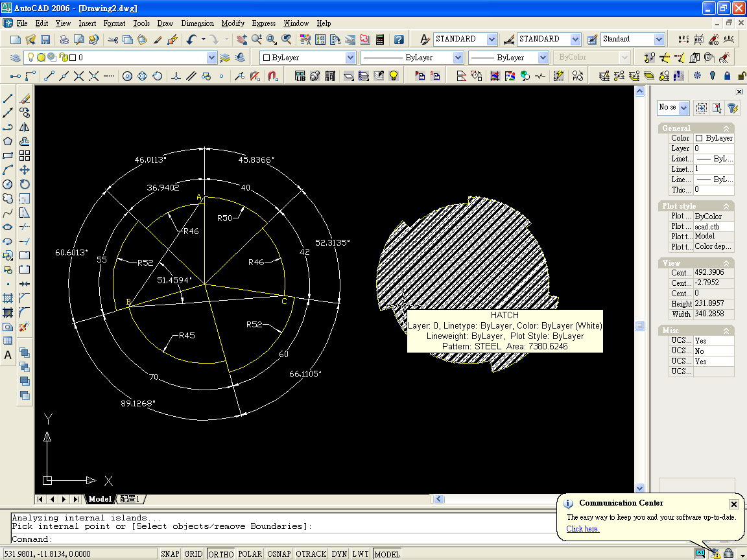Open the layer selection dropdown
The height and width of the screenshot is (560, 747).
click(x=211, y=58)
